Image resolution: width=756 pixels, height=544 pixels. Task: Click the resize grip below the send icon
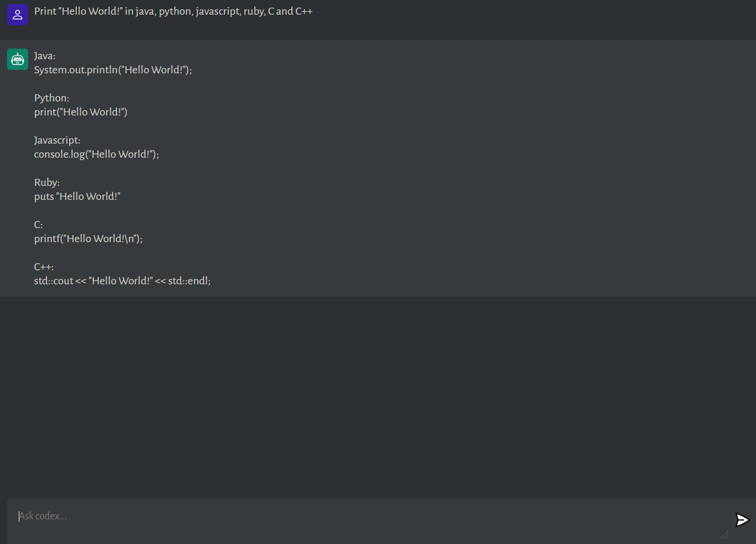tap(724, 534)
